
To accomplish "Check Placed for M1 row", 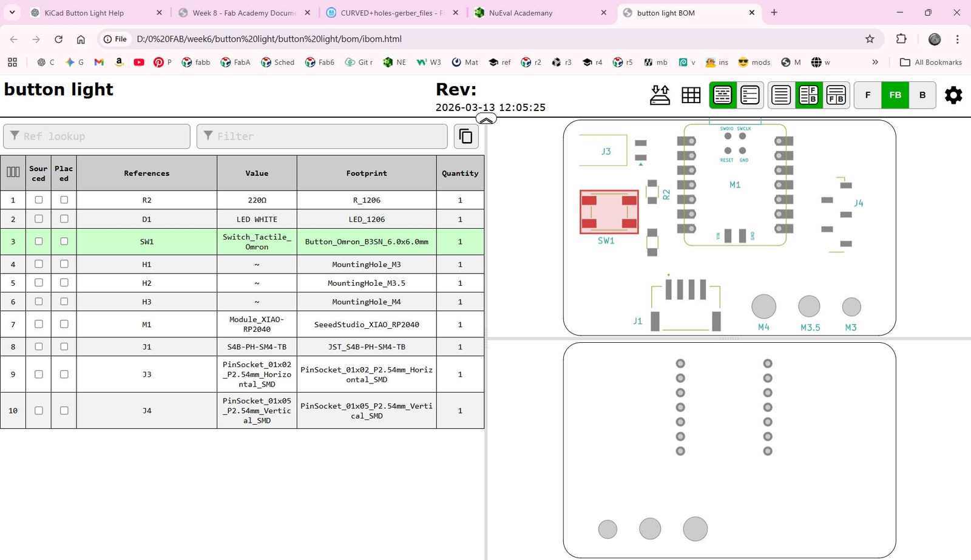I will coord(64,324).
